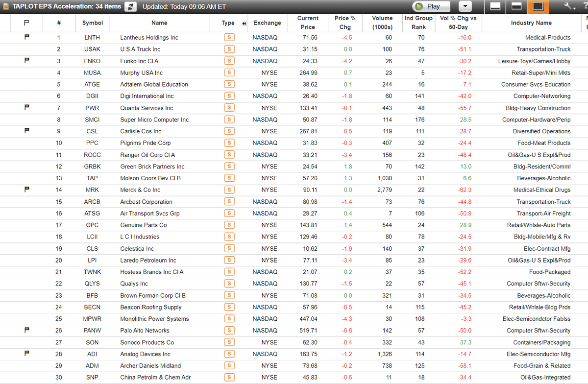Select the Laredo Petroleum Inc name

point(148,261)
